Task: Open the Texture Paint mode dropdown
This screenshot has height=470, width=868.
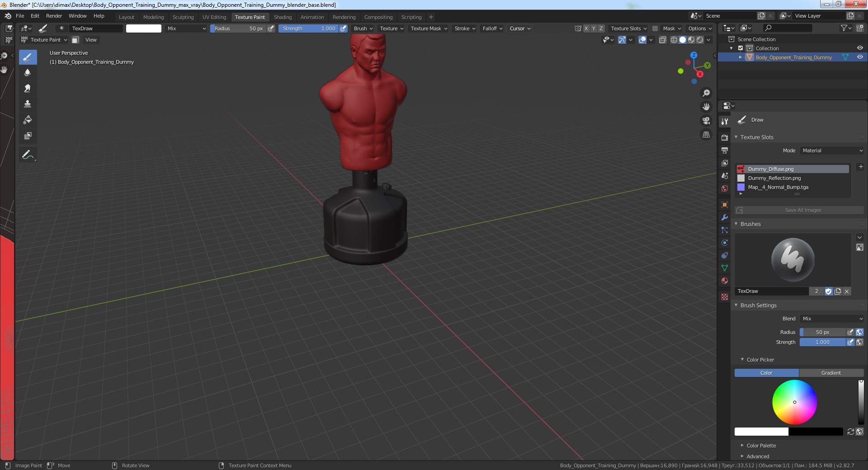Action: click(44, 40)
